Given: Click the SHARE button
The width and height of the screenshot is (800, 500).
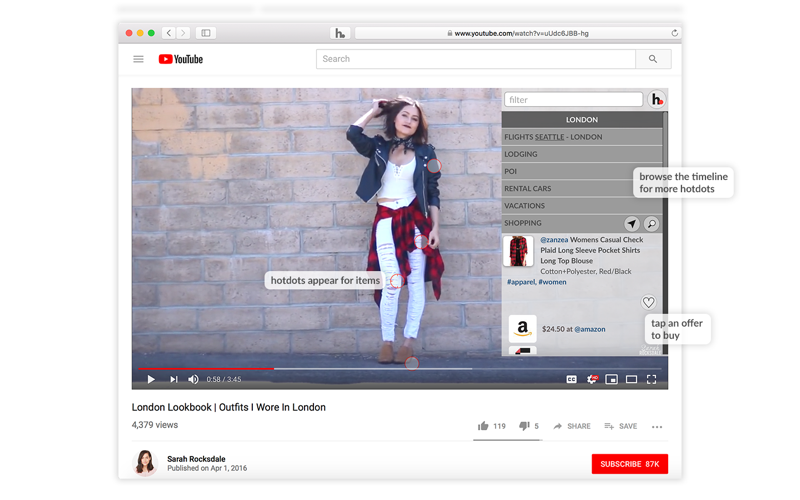Looking at the screenshot, I should (x=572, y=426).
